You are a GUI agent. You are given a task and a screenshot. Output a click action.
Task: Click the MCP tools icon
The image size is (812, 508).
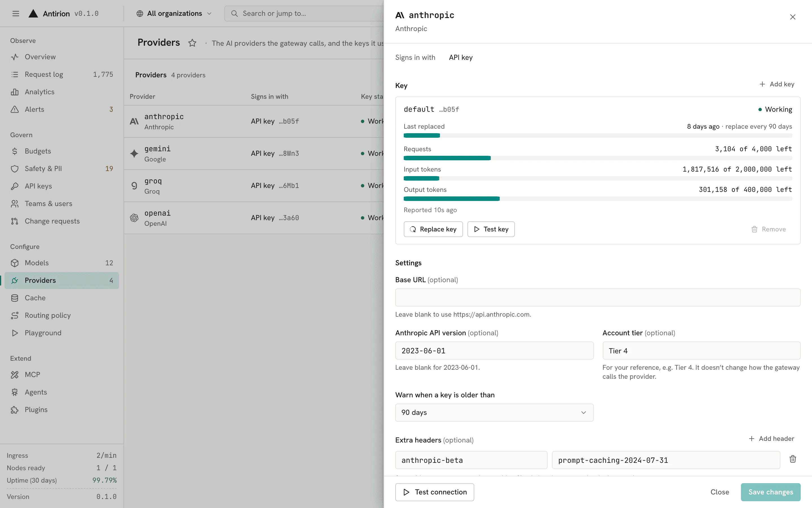[x=15, y=375]
